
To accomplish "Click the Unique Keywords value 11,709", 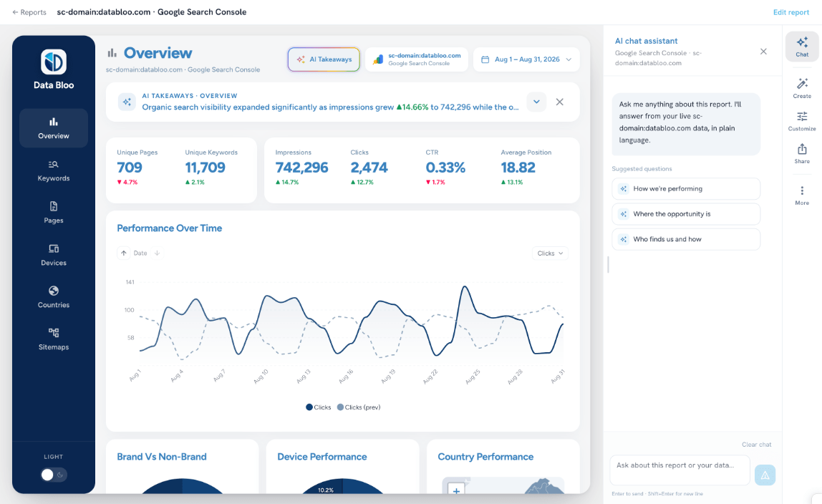I will [x=205, y=168].
